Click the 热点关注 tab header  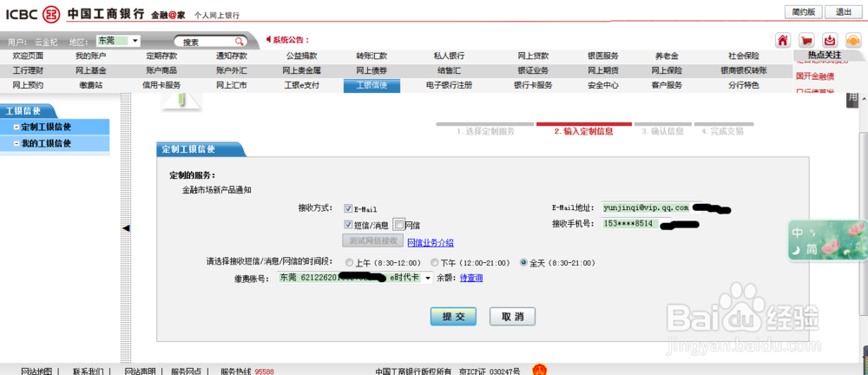[825, 55]
